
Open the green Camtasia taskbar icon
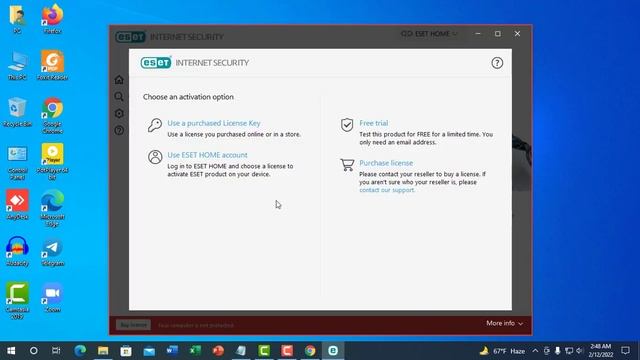264,351
